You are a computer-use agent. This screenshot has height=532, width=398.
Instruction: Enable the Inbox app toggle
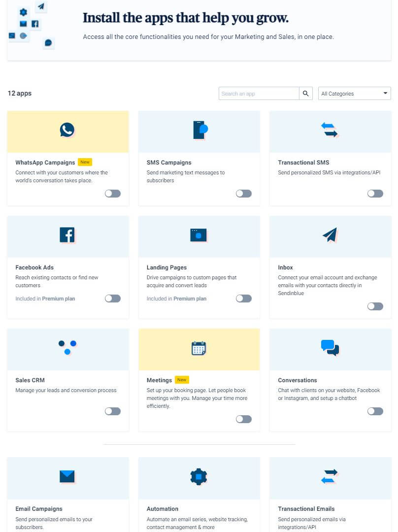[375, 306]
